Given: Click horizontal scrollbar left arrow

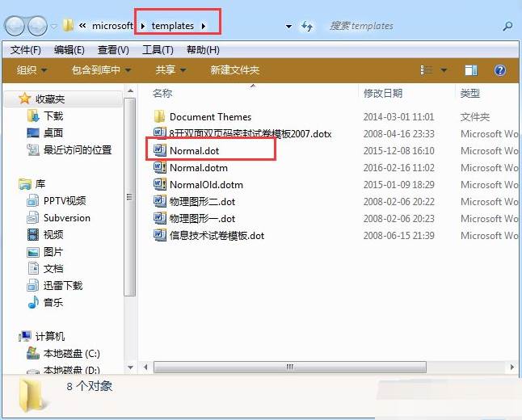Looking at the screenshot, I should pos(145,367).
